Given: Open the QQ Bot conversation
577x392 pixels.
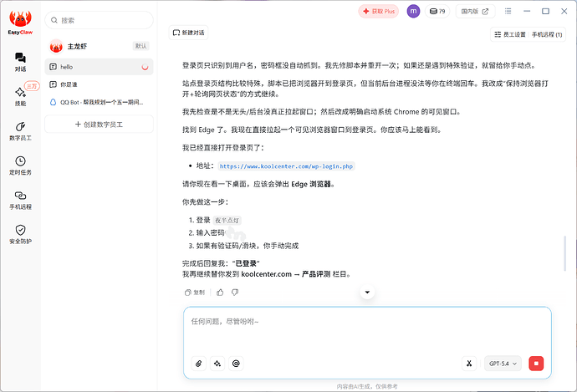Looking at the screenshot, I should pos(99,102).
